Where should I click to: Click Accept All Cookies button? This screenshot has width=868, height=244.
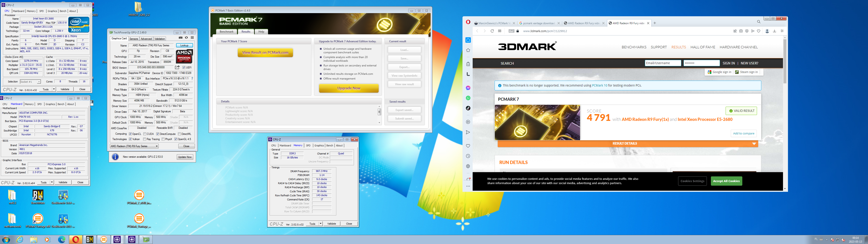pyautogui.click(x=726, y=181)
